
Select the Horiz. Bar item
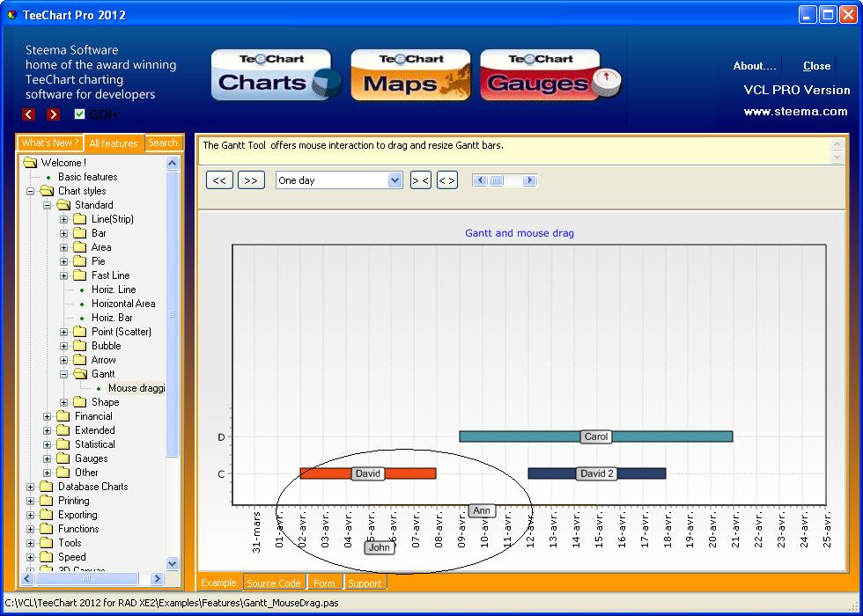(112, 318)
